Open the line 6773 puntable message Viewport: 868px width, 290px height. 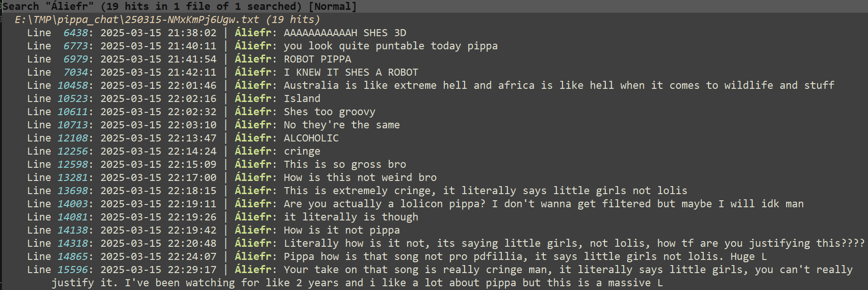[262, 46]
